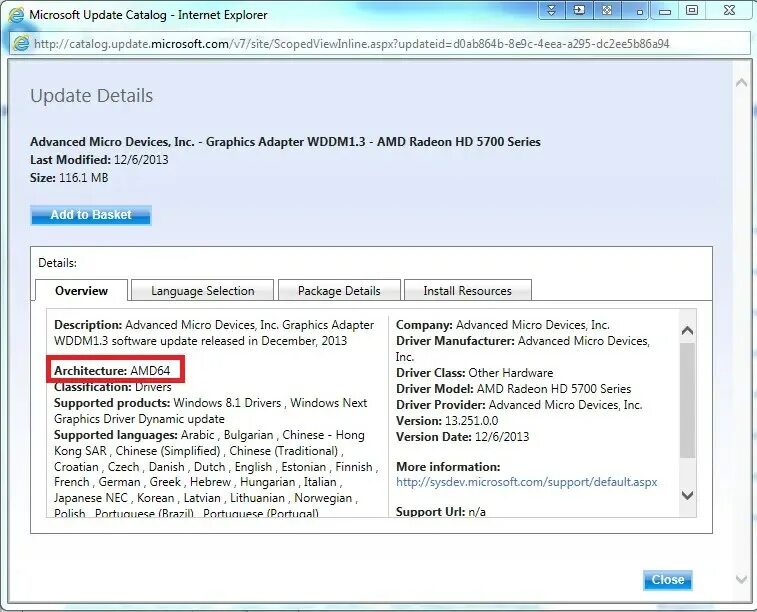757x612 pixels.
Task: Click the Supported languages label
Action: pos(115,435)
